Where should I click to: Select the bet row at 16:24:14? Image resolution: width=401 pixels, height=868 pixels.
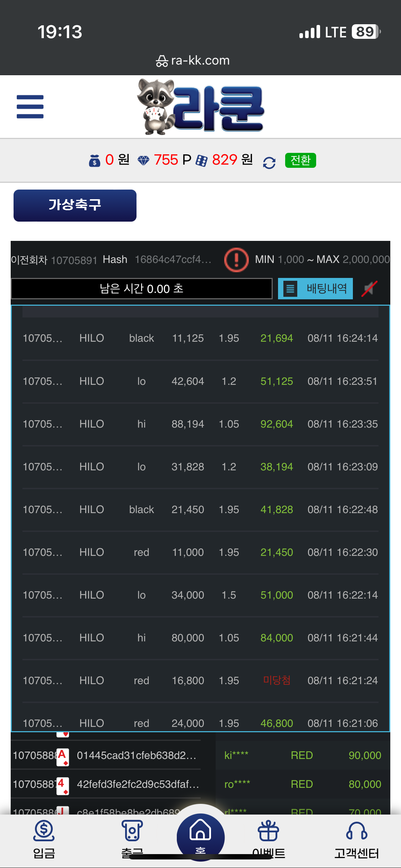(x=200, y=338)
